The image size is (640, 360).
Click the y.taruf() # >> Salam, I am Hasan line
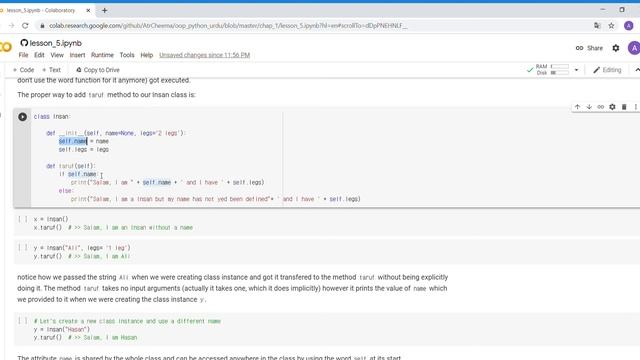(x=85, y=338)
